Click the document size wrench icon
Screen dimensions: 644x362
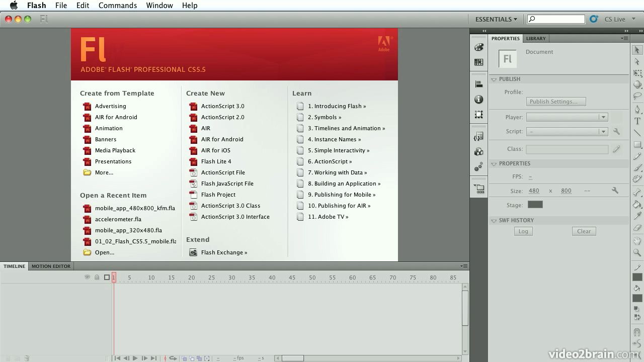(615, 191)
